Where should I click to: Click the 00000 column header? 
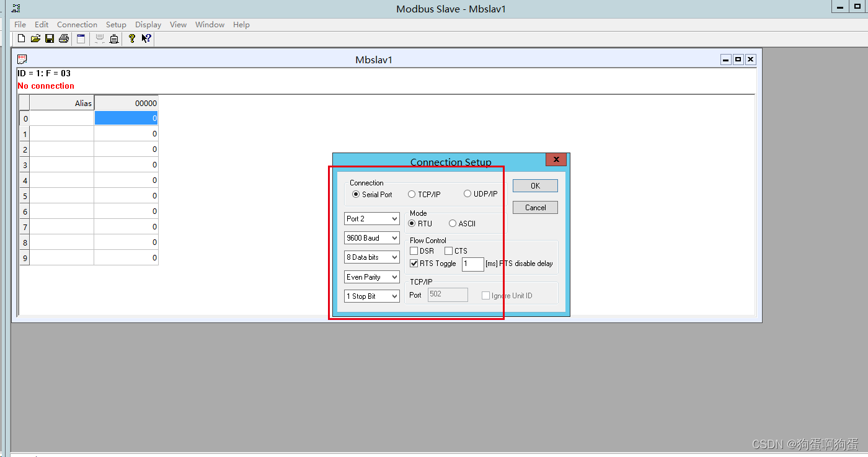point(126,104)
